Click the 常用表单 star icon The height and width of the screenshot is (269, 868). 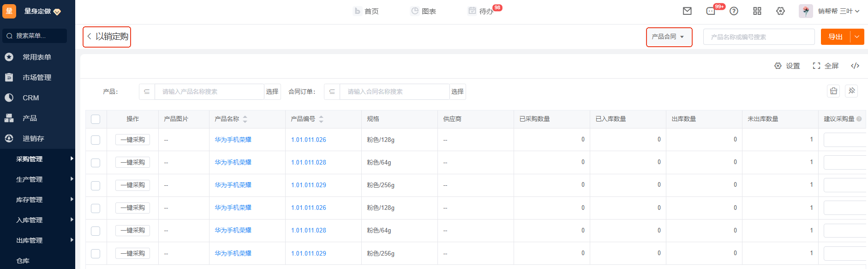(x=9, y=57)
